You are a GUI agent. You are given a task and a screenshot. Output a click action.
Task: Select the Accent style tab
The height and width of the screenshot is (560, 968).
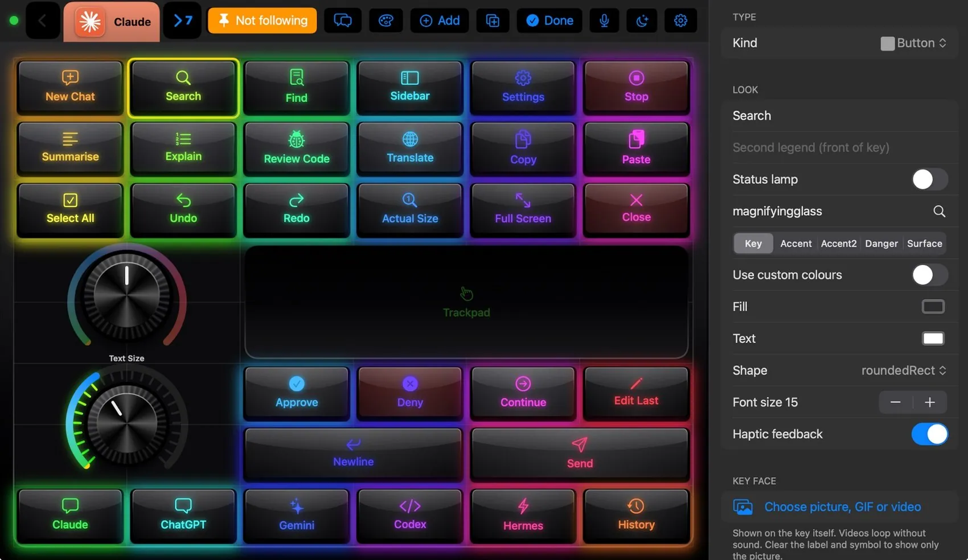(795, 244)
